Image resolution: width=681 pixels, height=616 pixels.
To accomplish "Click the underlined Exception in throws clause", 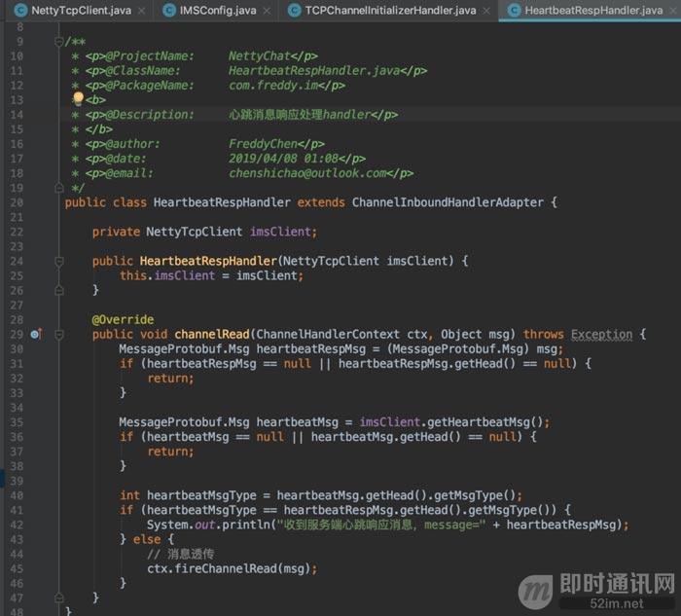I will pos(601,334).
